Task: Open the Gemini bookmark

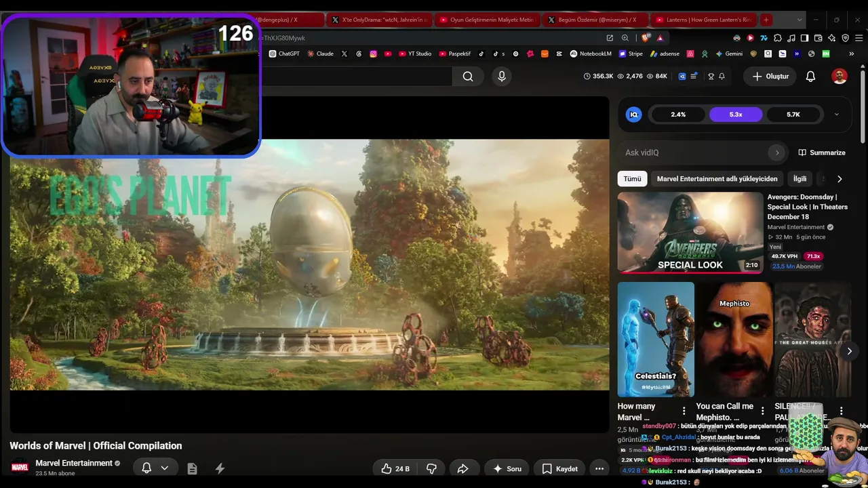Action: tap(729, 54)
